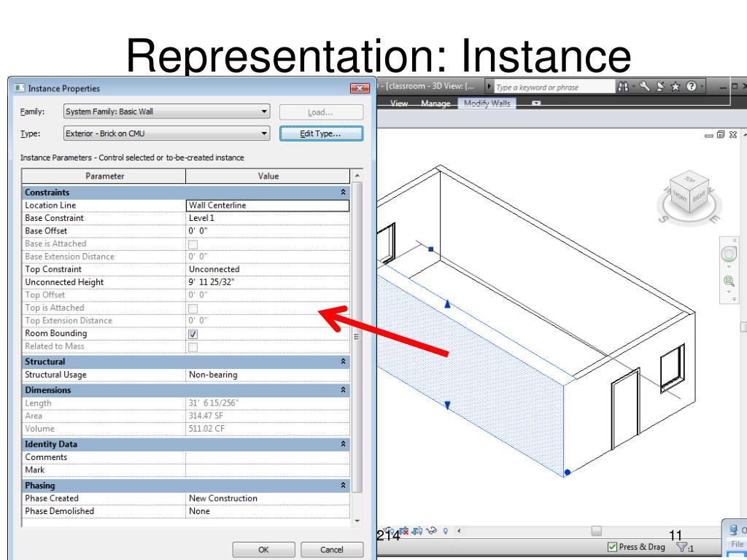Click scroll down arrow of parameter list

[x=357, y=521]
